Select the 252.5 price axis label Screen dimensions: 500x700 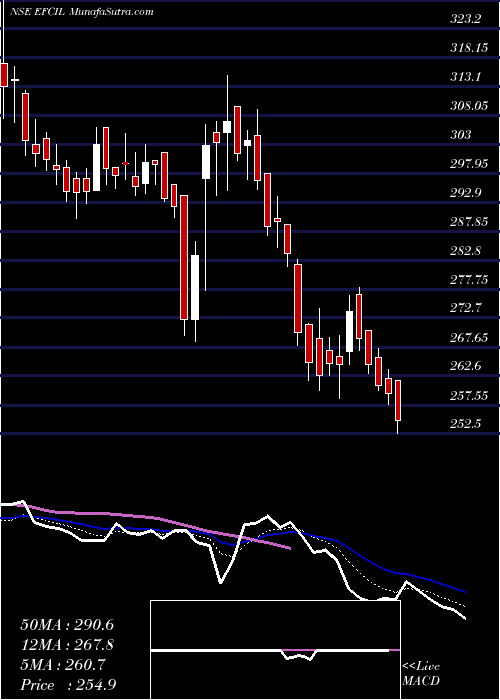(x=465, y=425)
